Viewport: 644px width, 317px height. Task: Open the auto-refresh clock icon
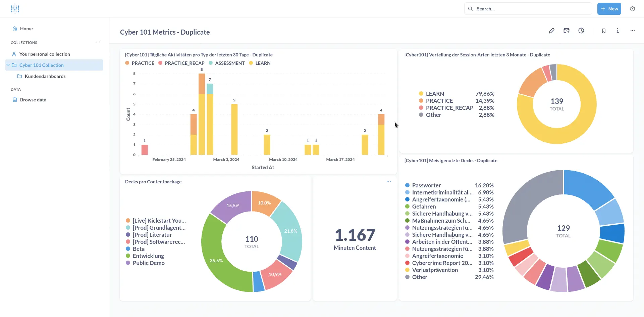pyautogui.click(x=581, y=31)
